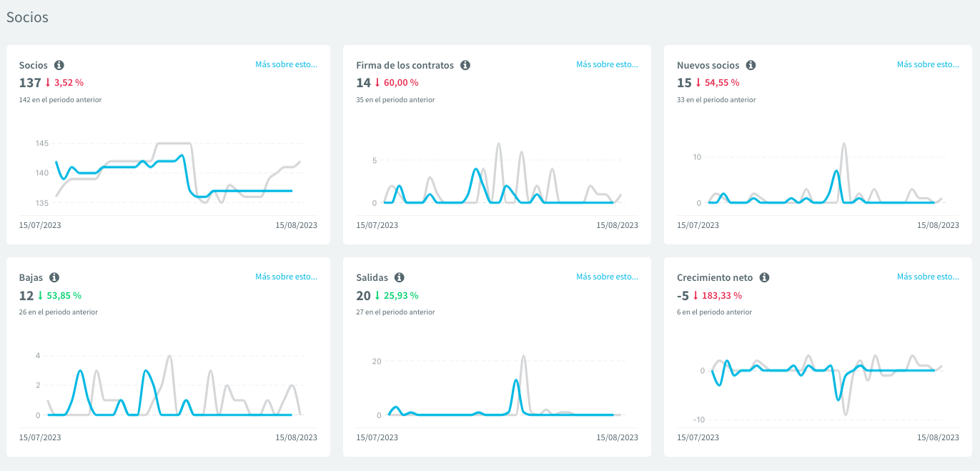Click the -10 axis label on Crecimiento neto chart
Viewport: 980px width, 471px height.
tap(698, 420)
